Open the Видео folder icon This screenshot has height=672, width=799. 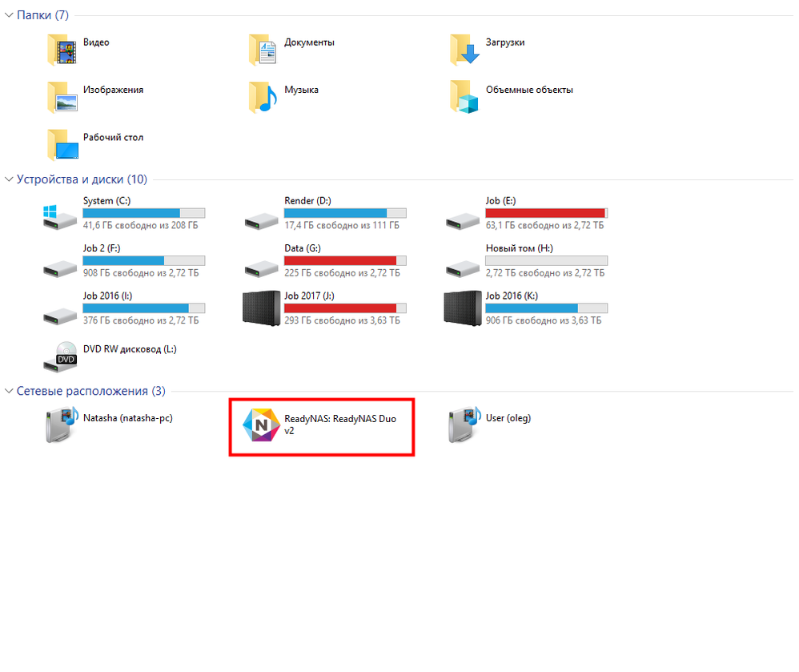pyautogui.click(x=62, y=50)
